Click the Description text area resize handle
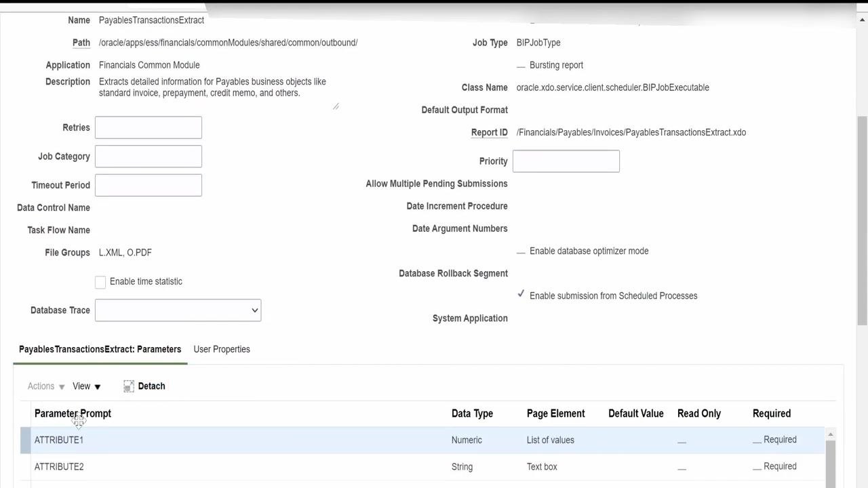The image size is (868, 488). [336, 106]
